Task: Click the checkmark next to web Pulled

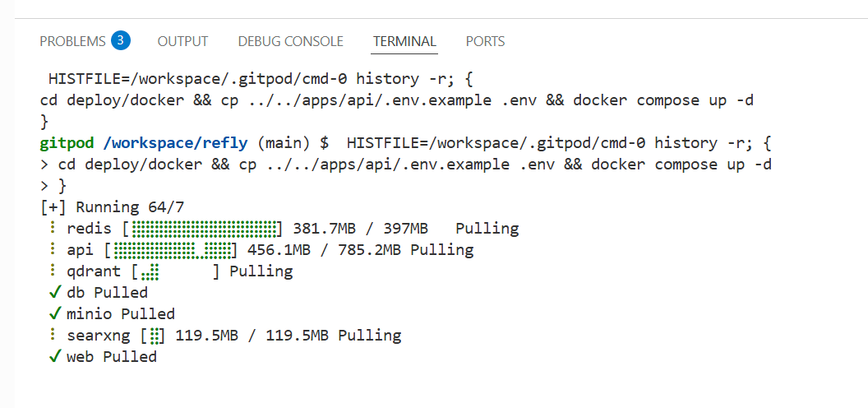Action: (55, 357)
